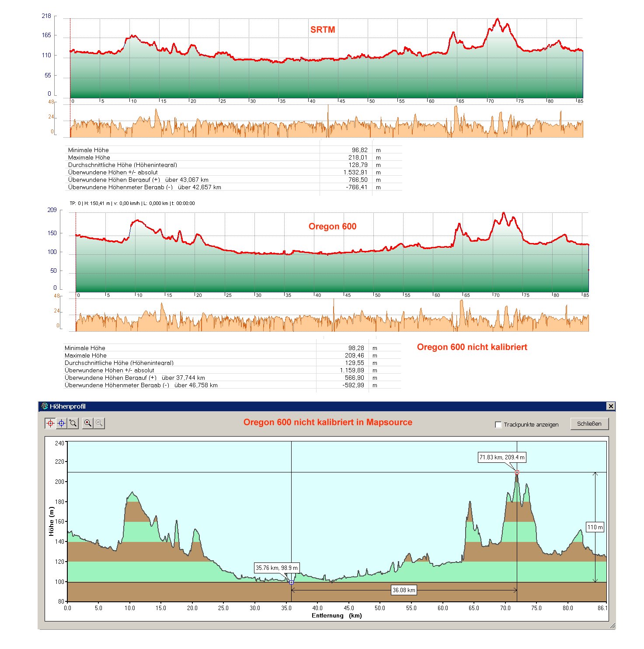Click the SRTM downhill value -766,41
644x649 pixels.
[357, 187]
